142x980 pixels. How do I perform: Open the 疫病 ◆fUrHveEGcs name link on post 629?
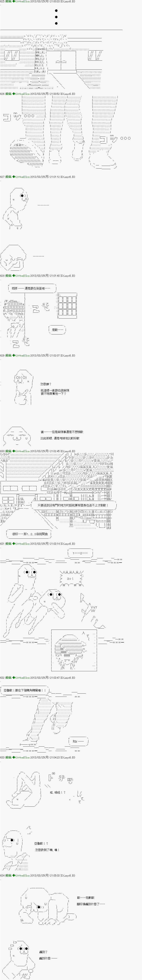click(x=18, y=356)
